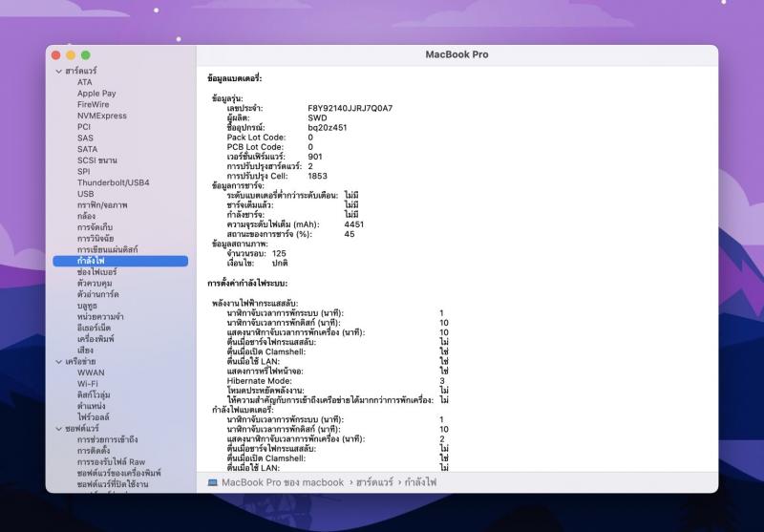This screenshot has height=532, width=764.
Task: Select SATA in the sidebar
Action: tap(87, 150)
